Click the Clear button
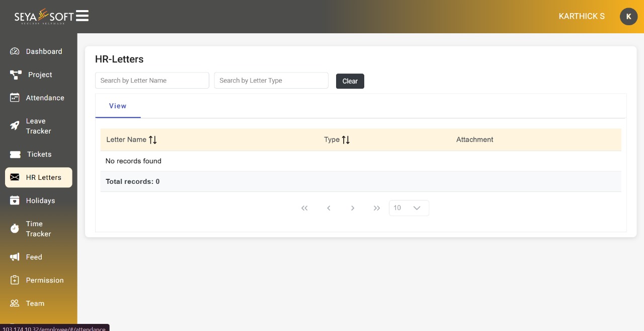644x331 pixels. tap(350, 81)
